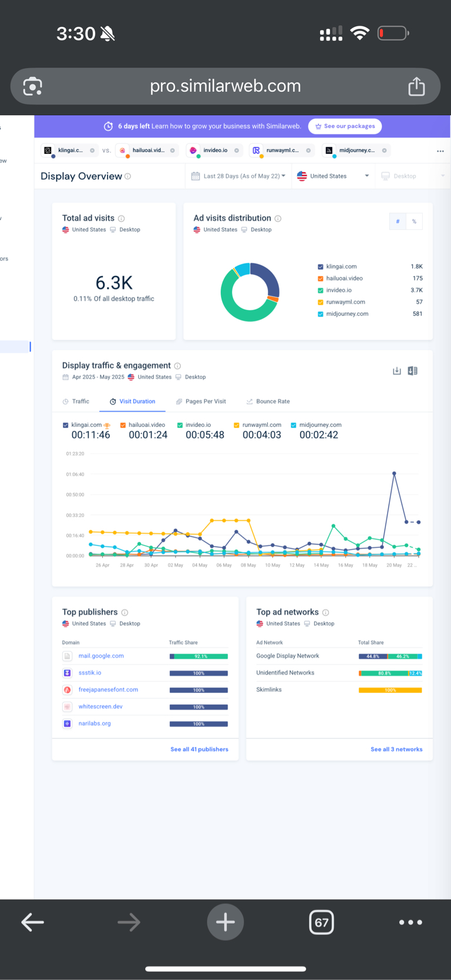Toggle invideo.io checkbox in distribution legend
451x980 pixels.
click(321, 290)
